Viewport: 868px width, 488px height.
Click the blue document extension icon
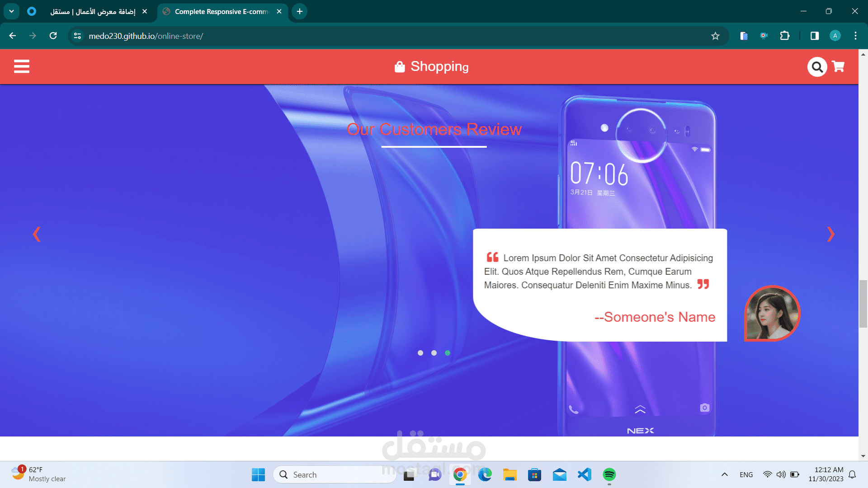pos(744,36)
